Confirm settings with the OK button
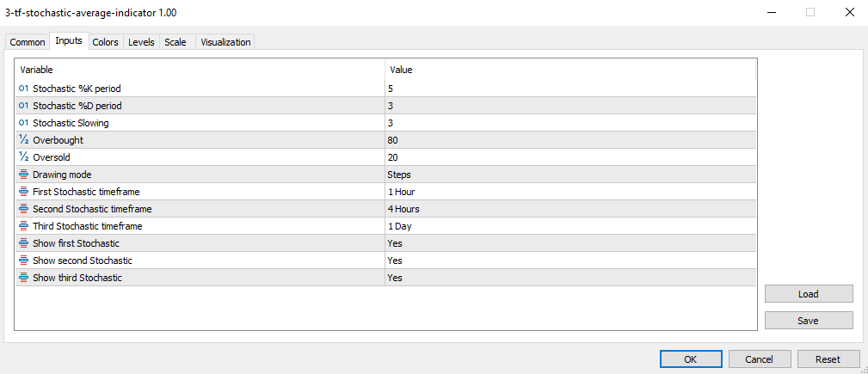Image resolution: width=868 pixels, height=374 pixels. 690,359
